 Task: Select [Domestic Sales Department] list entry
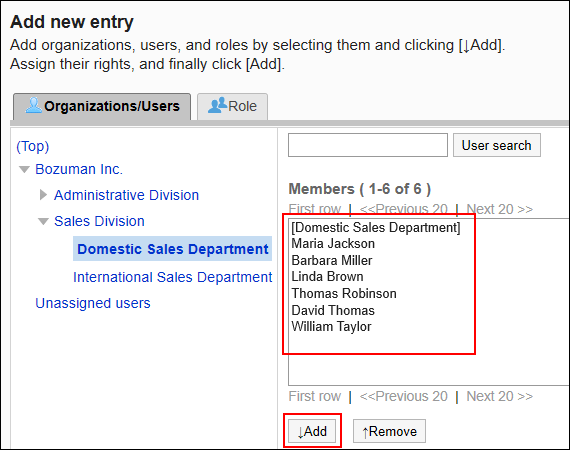point(376,228)
